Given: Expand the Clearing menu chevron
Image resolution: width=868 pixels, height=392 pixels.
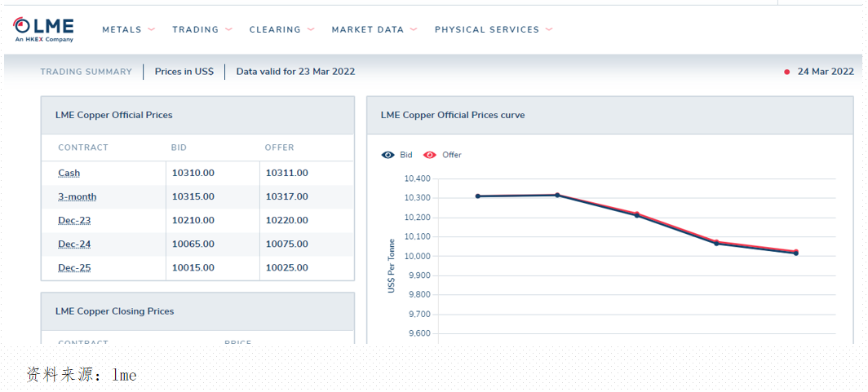Looking at the screenshot, I should click(311, 29).
